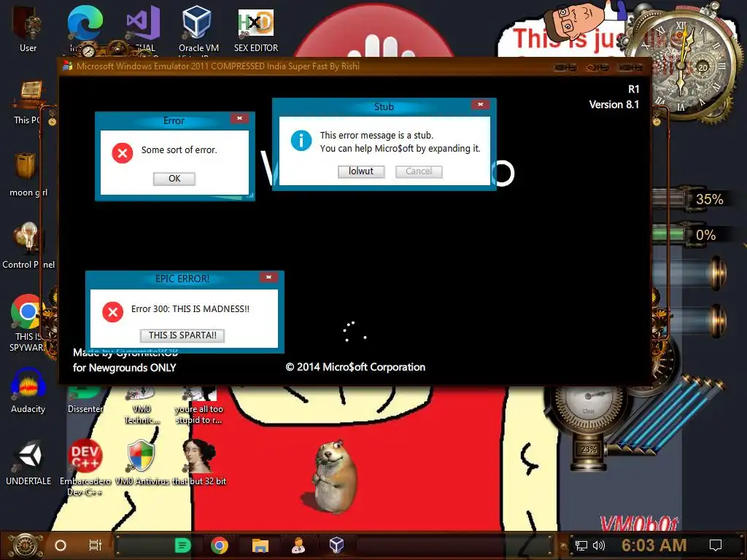Click '© 2014 Micro$oft Corporation' text
747x560 pixels.
(355, 367)
